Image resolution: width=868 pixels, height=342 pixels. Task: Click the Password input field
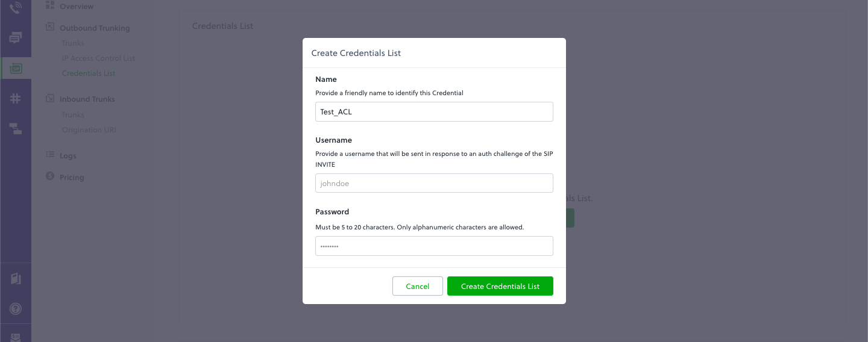coord(434,246)
